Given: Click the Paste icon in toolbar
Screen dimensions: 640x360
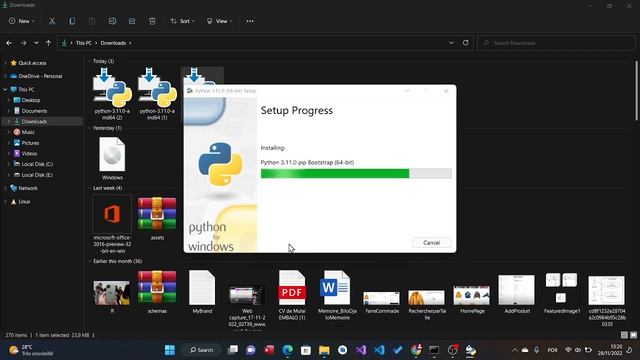Looking at the screenshot, I should [x=92, y=21].
